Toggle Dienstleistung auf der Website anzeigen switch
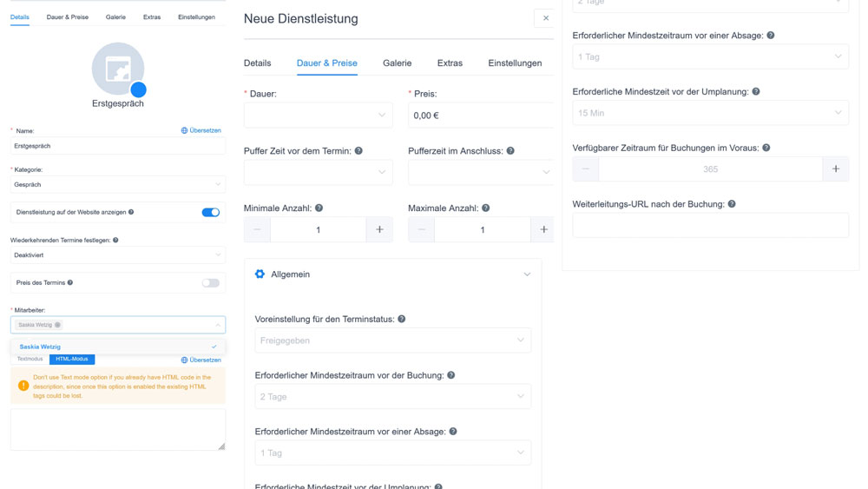The image size is (868, 489). (210, 213)
